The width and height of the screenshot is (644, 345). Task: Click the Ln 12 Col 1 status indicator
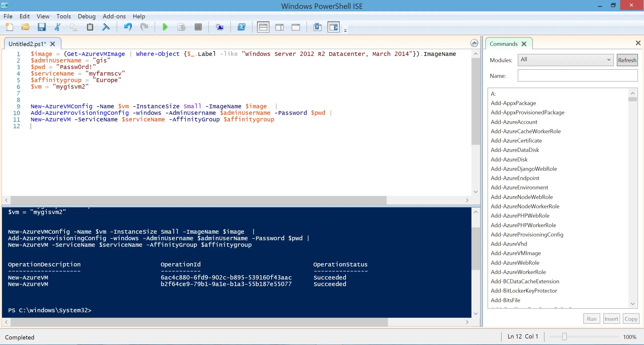point(523,336)
